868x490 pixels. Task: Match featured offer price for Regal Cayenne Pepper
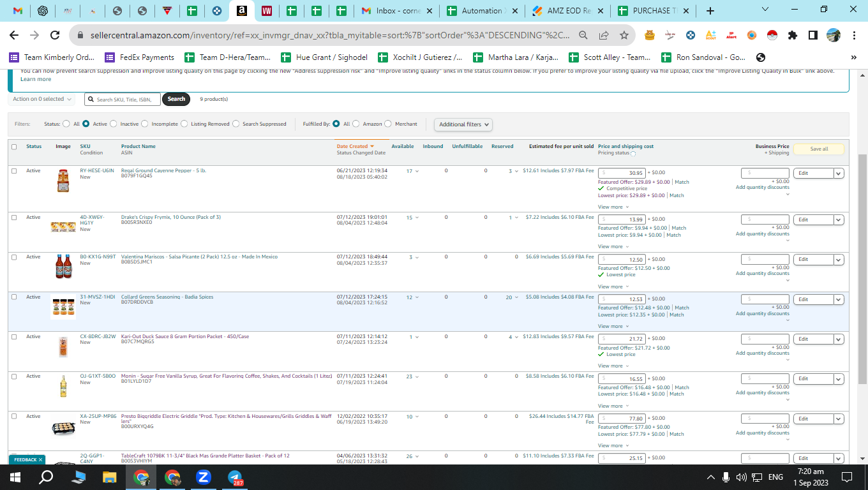(x=682, y=182)
